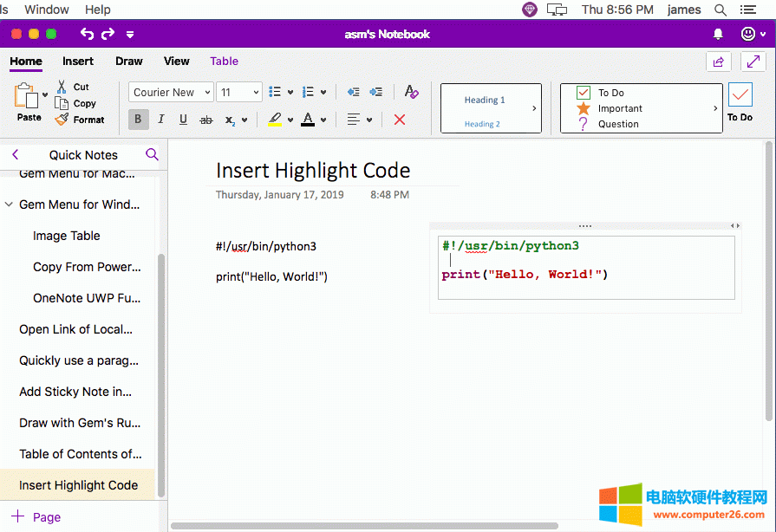Add a new page with + Page
The height and width of the screenshot is (532, 776).
tap(36, 516)
